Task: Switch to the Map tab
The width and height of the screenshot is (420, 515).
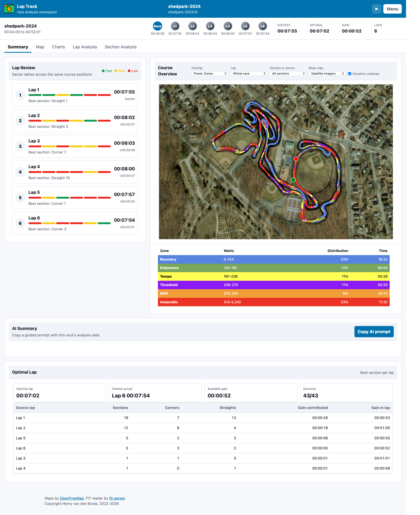Action: pyautogui.click(x=40, y=47)
